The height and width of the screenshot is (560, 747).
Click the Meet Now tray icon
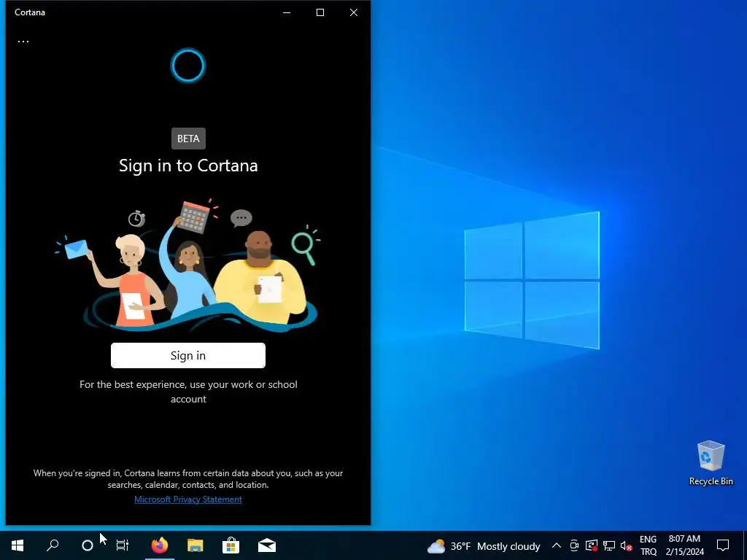pyautogui.click(x=574, y=545)
